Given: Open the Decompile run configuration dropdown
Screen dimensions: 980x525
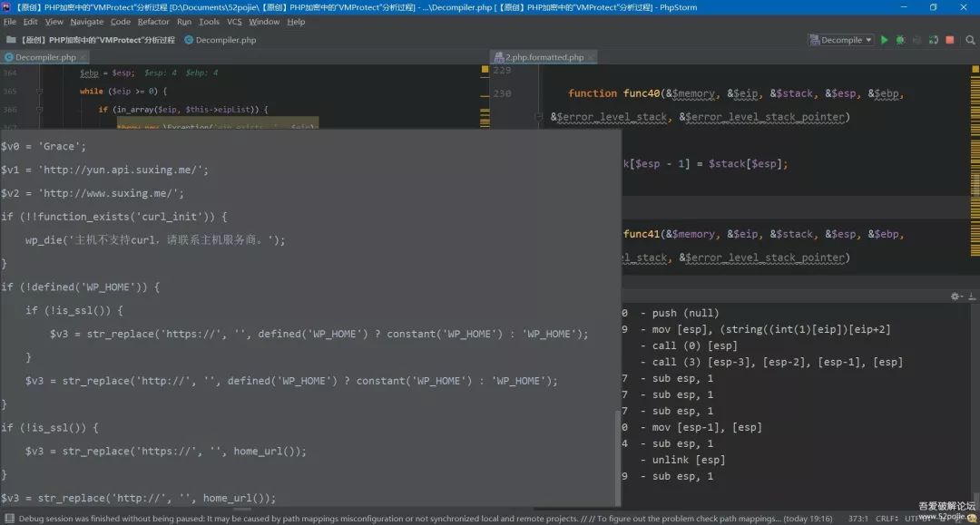Looking at the screenshot, I should 841,40.
